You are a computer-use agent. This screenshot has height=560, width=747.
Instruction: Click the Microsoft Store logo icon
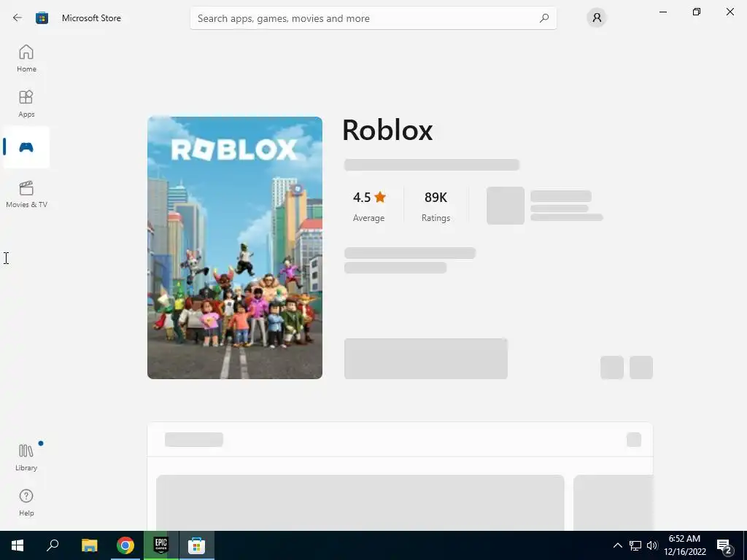[x=42, y=18]
